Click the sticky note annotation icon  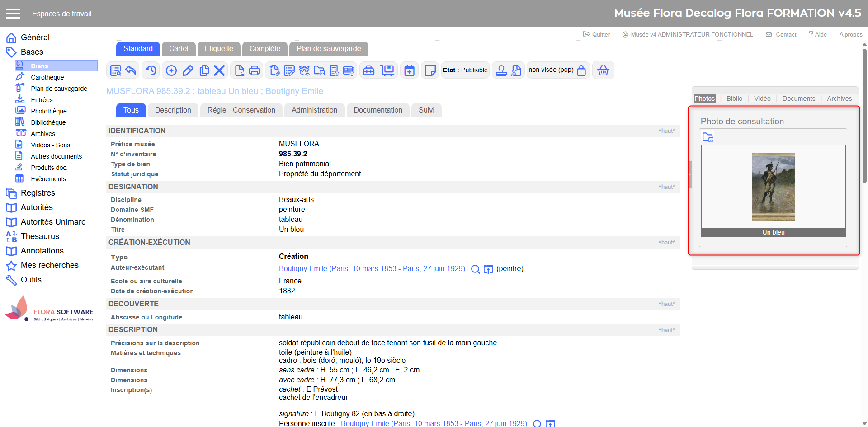pos(430,70)
